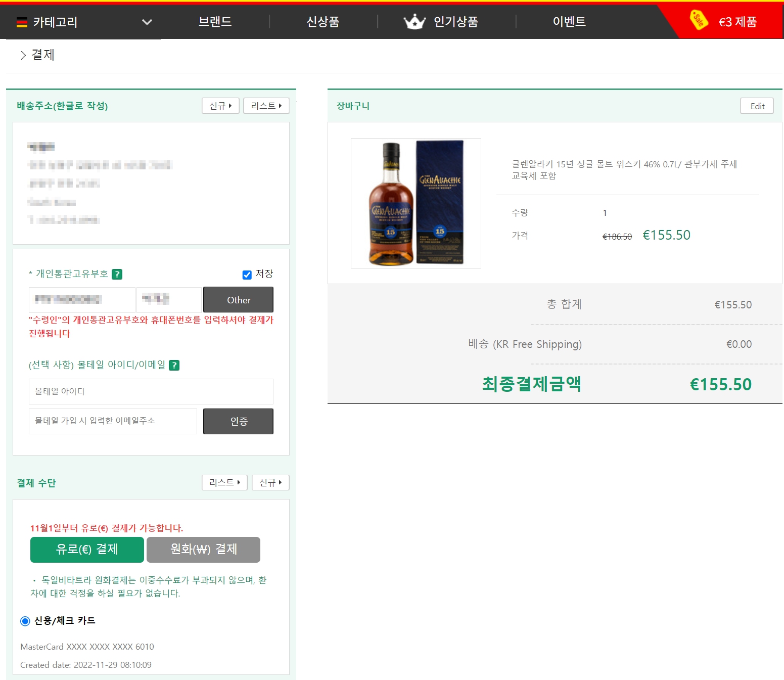Click the 신규 button in shipping address
This screenshot has height=680, width=784.
[220, 106]
